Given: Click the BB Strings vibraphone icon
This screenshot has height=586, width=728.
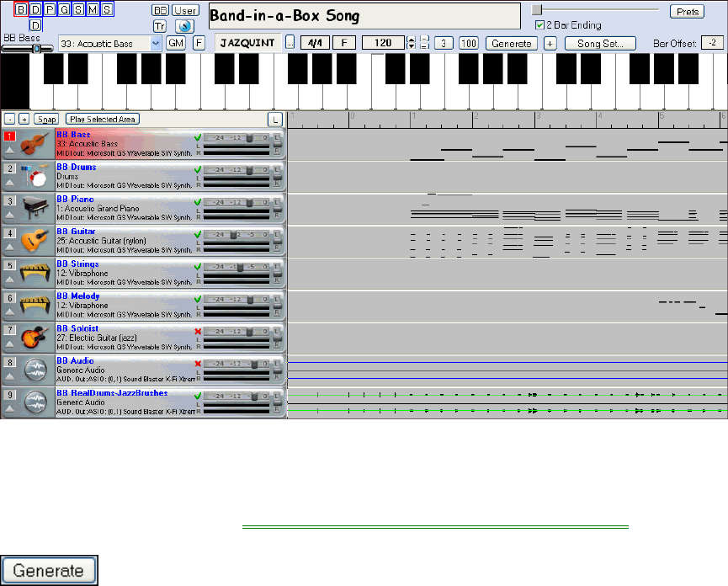Looking at the screenshot, I should coord(35,273).
